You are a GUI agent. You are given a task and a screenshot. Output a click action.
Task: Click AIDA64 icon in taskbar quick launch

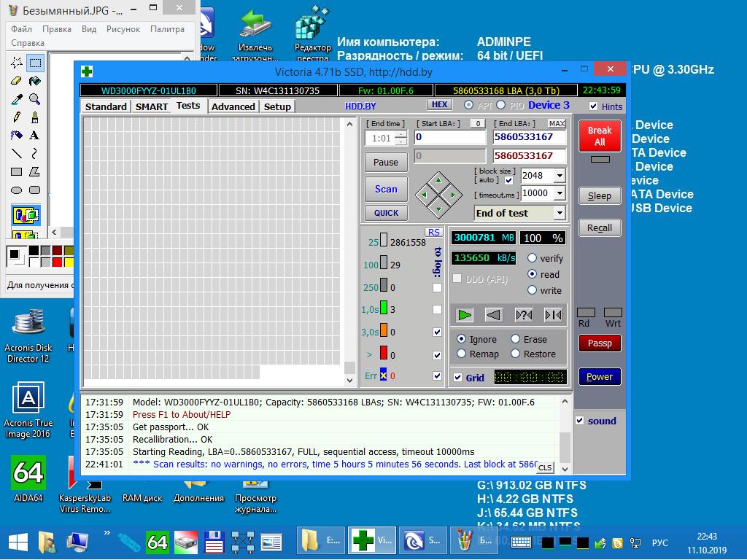[x=158, y=542]
